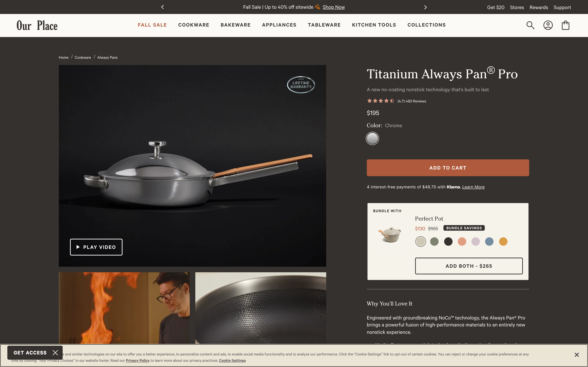The width and height of the screenshot is (588, 367).
Task: Play the product video
Action: [x=96, y=247]
